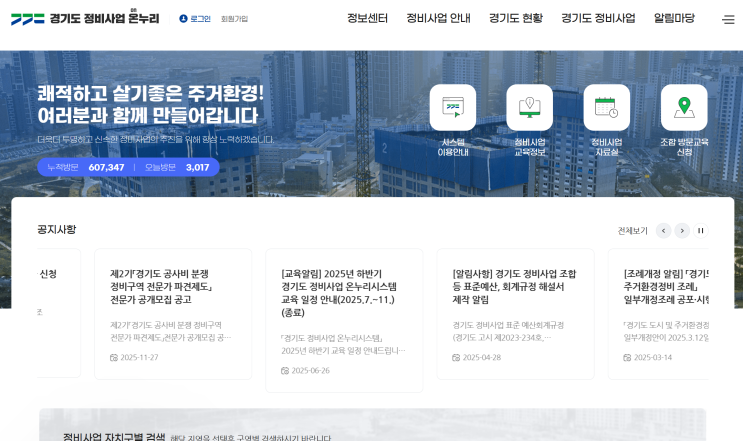Click the login user icon
This screenshot has width=743, height=441.
pos(183,18)
